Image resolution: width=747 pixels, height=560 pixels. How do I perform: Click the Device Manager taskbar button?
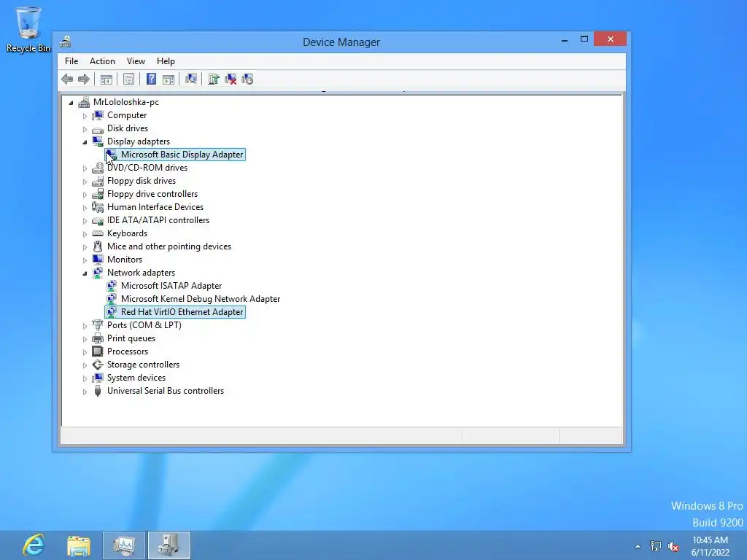169,545
